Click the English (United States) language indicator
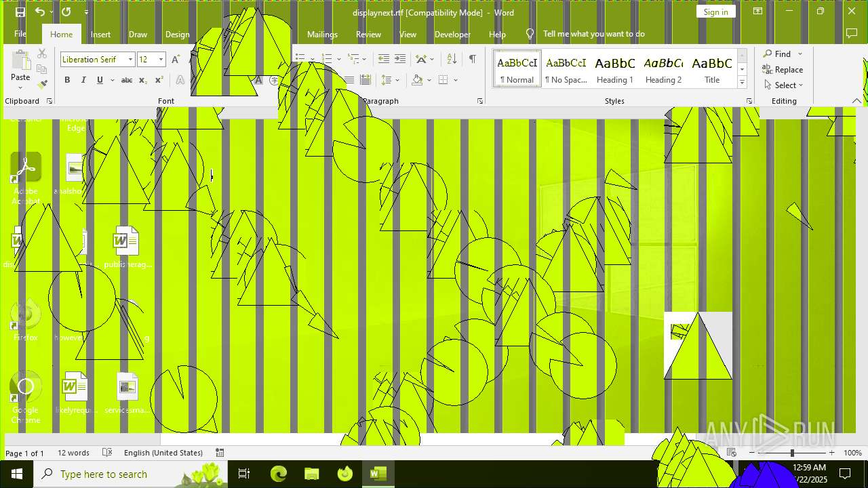 pos(163,453)
